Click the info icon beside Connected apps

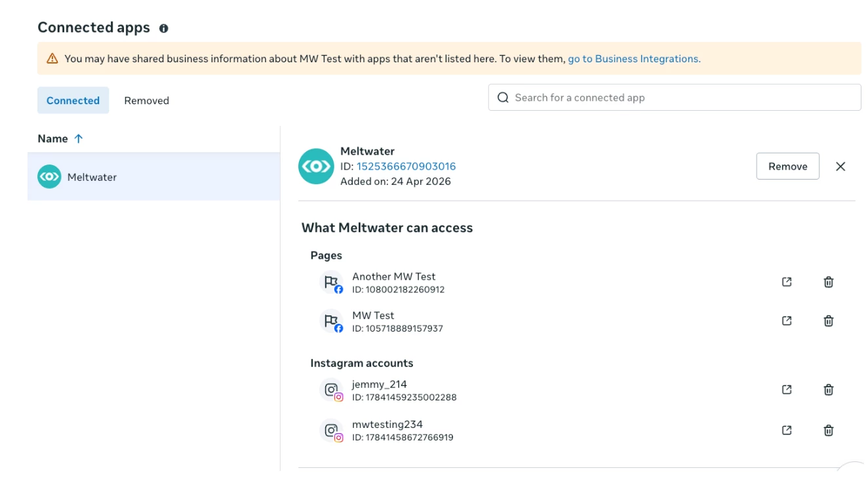click(x=164, y=28)
